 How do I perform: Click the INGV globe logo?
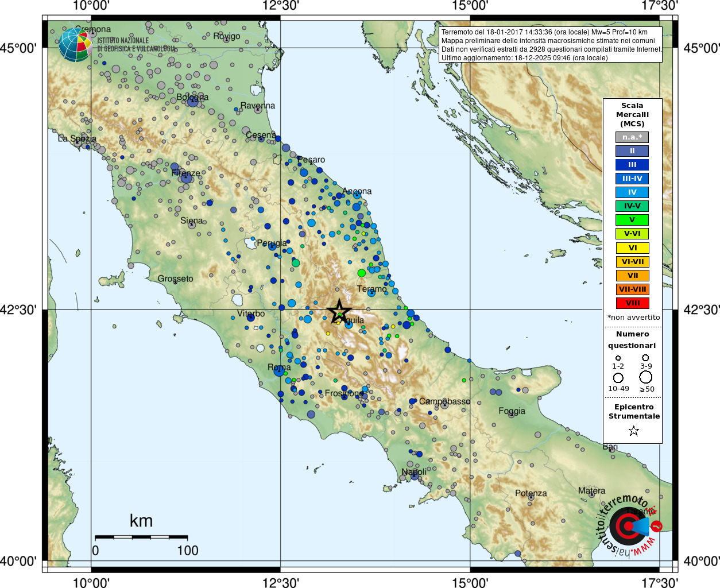76,45
